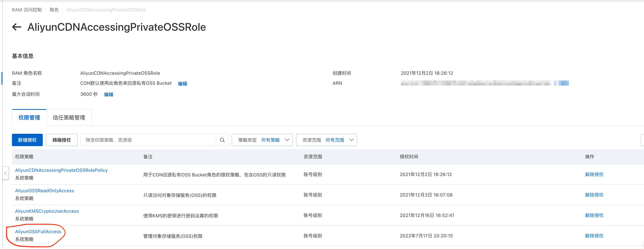Click 解除授权 for AliyunCDNAccessingPrivateOSSRolePolicy
Image resolution: width=644 pixels, height=249 pixels.
pos(594,175)
